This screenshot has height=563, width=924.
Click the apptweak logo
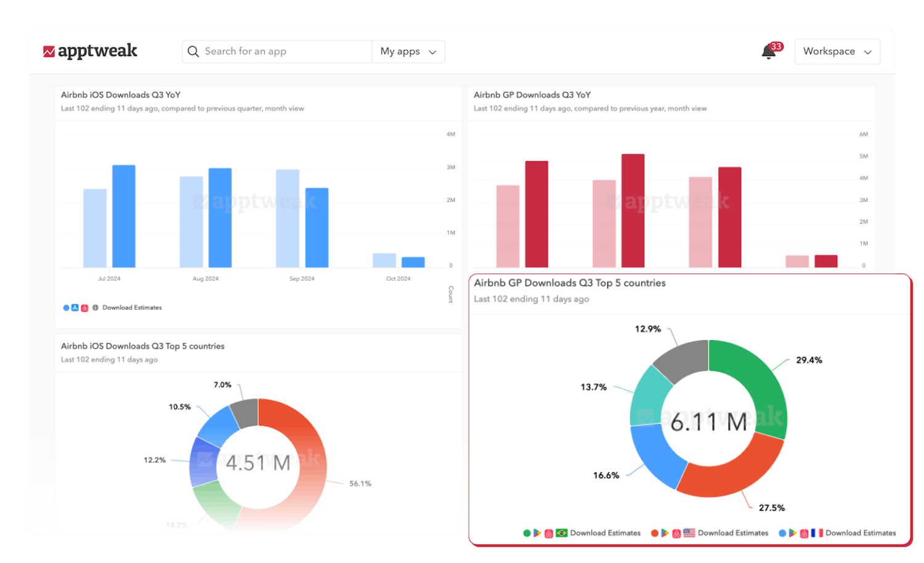pyautogui.click(x=91, y=51)
